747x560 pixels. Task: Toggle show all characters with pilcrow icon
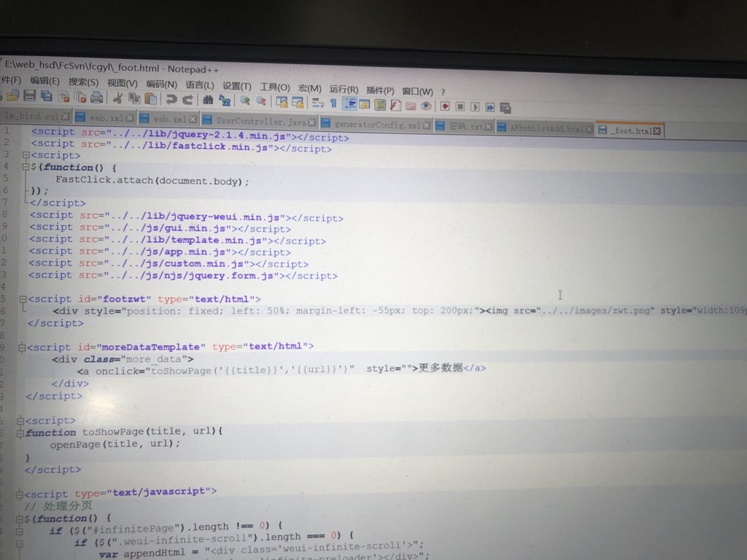pos(333,105)
